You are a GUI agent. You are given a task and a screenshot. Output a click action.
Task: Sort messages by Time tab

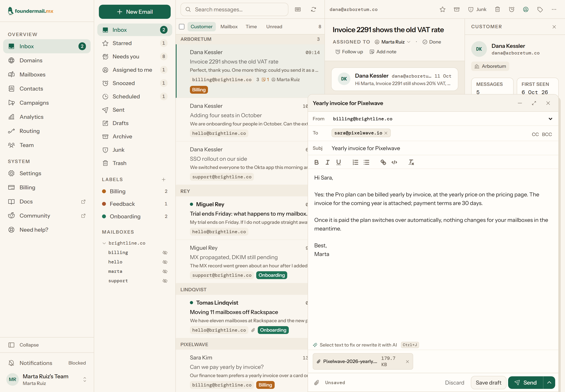[251, 26]
